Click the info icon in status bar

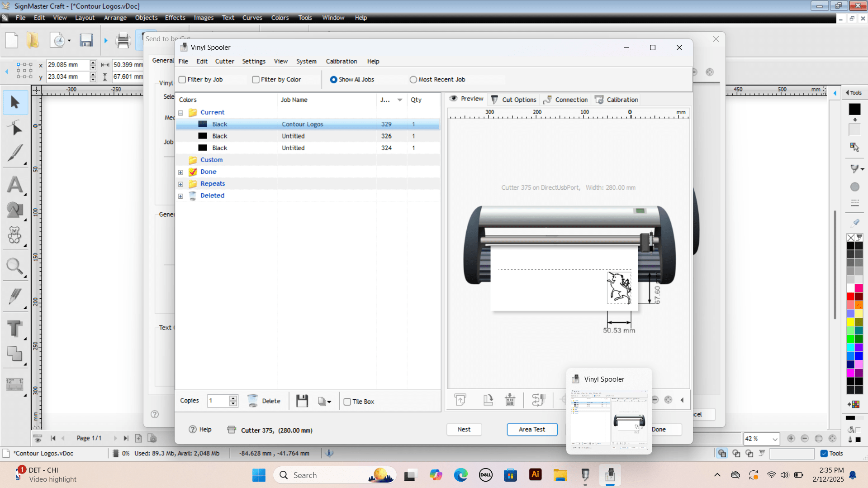pos(330,453)
